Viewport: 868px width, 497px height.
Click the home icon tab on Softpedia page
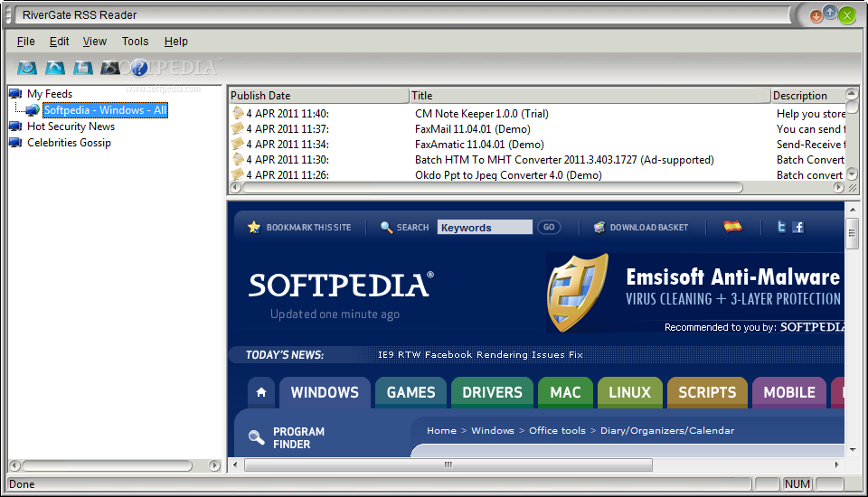click(261, 392)
